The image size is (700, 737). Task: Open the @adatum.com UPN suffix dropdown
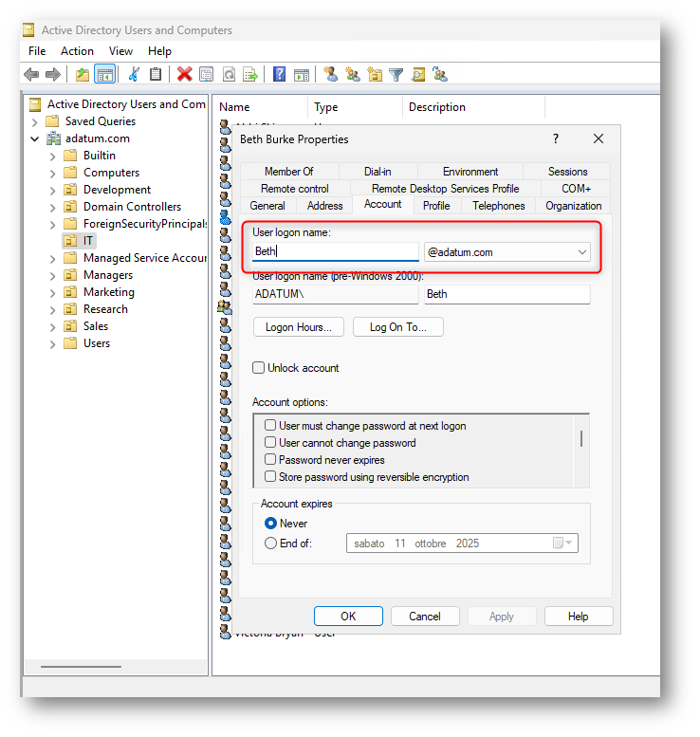tap(582, 252)
